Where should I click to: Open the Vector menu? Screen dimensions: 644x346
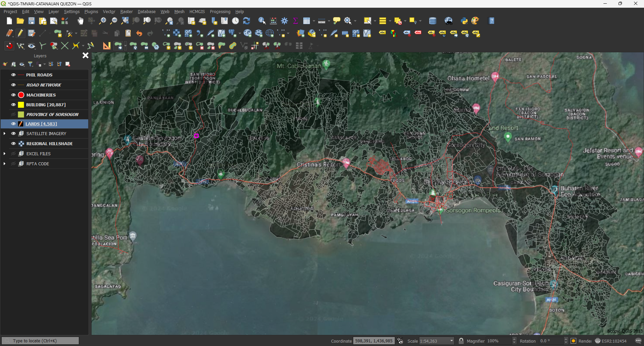pos(109,11)
